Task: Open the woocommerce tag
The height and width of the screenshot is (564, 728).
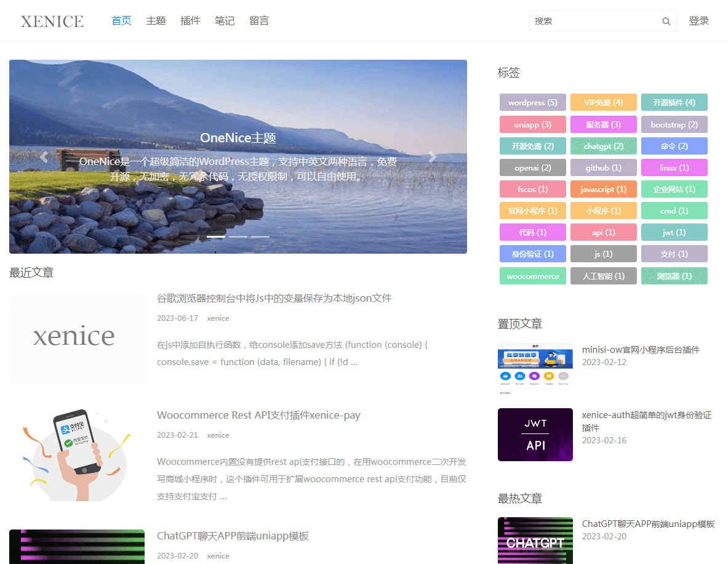Action: click(x=532, y=275)
